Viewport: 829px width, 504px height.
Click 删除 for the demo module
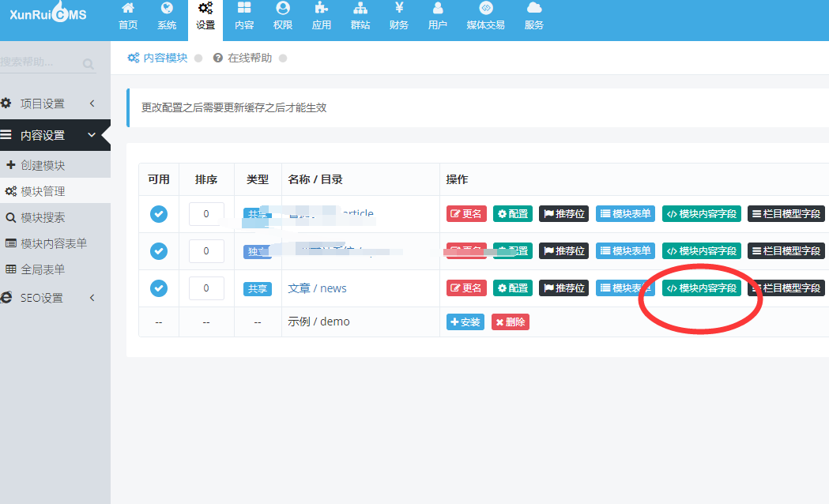tap(511, 322)
